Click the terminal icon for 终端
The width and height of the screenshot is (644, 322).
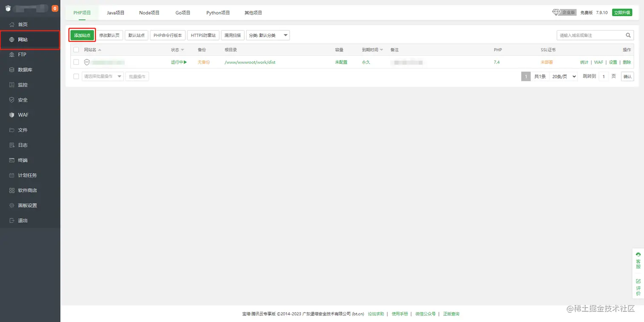(12, 160)
